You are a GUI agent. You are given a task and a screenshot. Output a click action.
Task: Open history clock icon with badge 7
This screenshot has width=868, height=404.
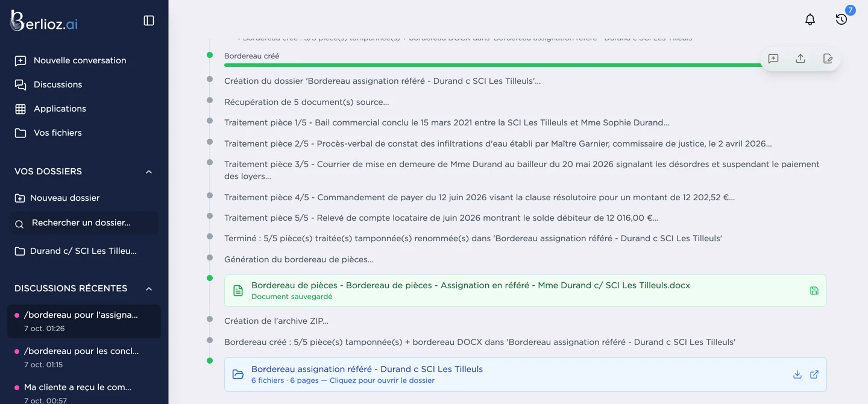click(841, 19)
